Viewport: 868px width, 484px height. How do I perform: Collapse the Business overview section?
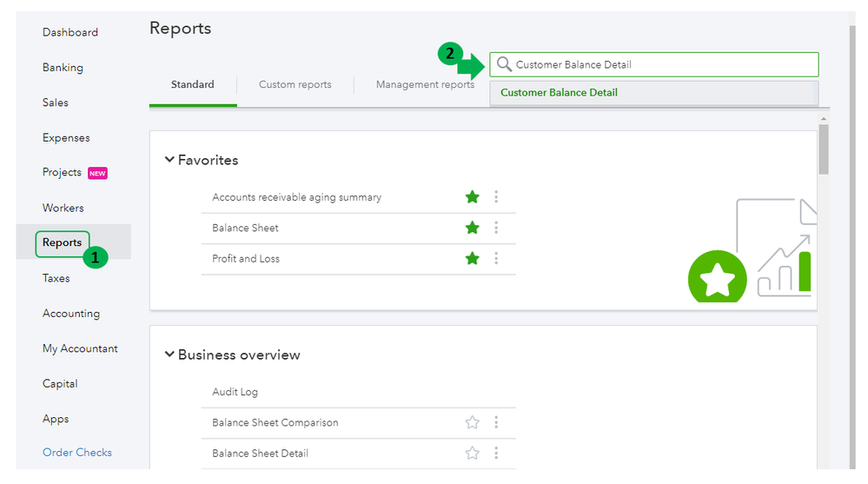(x=169, y=355)
